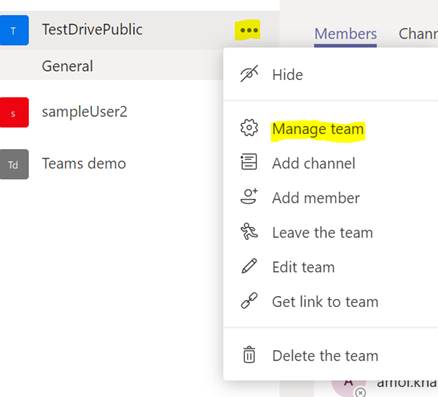Open the General channel
This screenshot has height=397, width=438.
(x=67, y=66)
